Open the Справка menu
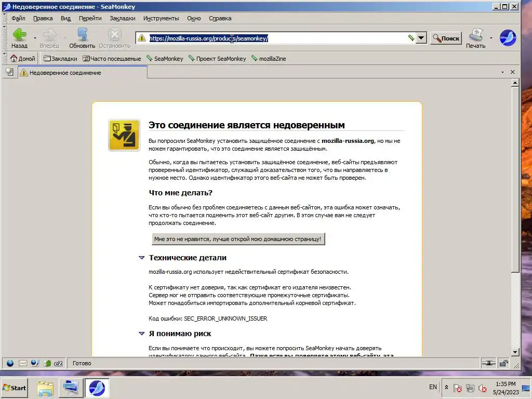The width and height of the screenshot is (532, 399). [220, 18]
